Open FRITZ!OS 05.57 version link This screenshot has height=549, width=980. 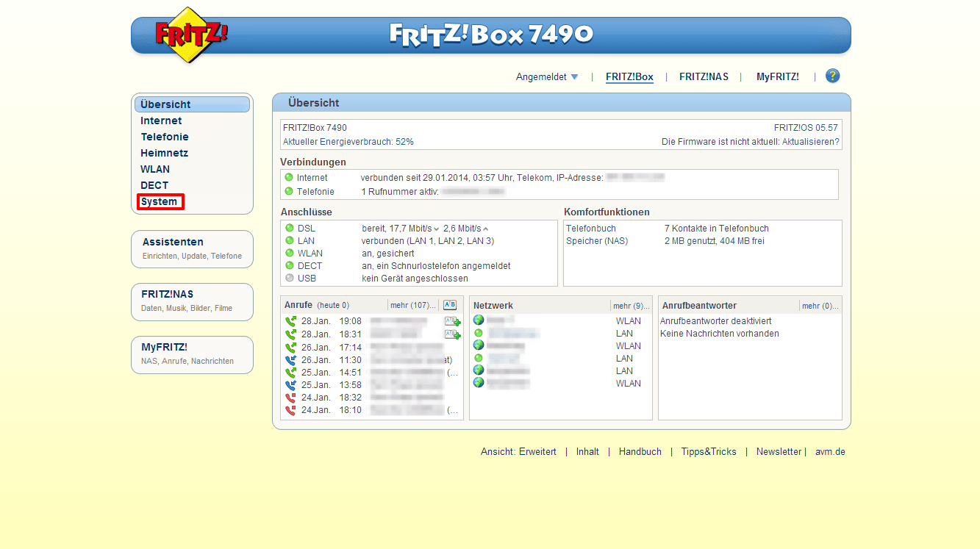[x=806, y=128]
